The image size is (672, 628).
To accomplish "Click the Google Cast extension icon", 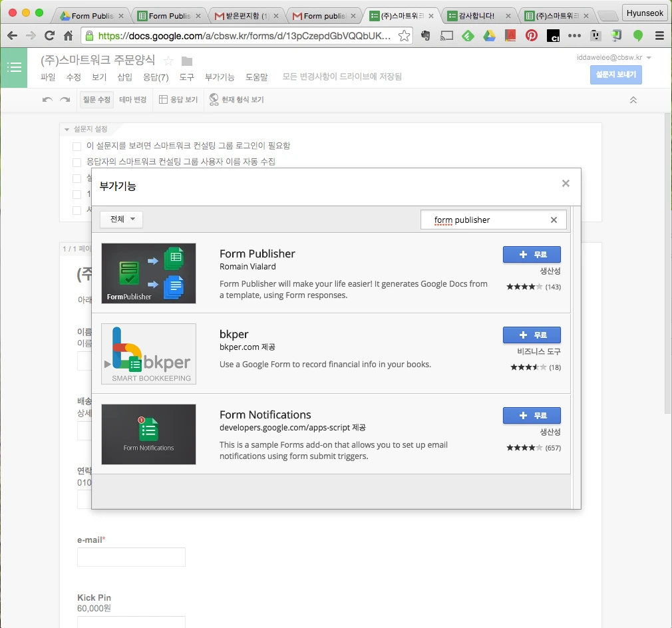I will [446, 35].
